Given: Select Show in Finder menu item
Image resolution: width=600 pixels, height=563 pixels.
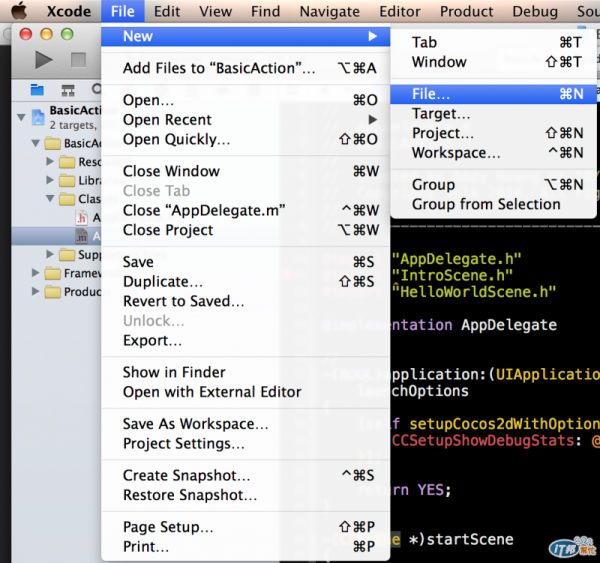Looking at the screenshot, I should pyautogui.click(x=246, y=372).
